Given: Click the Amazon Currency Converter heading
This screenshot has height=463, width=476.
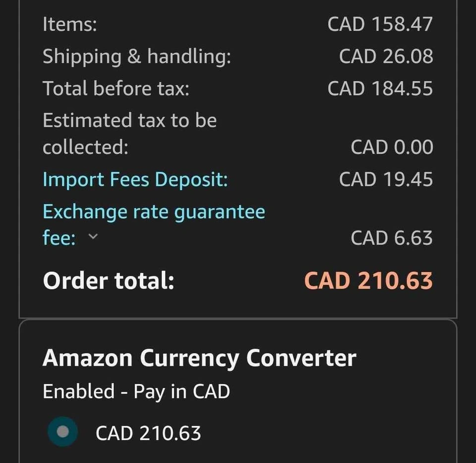Looking at the screenshot, I should [x=199, y=358].
